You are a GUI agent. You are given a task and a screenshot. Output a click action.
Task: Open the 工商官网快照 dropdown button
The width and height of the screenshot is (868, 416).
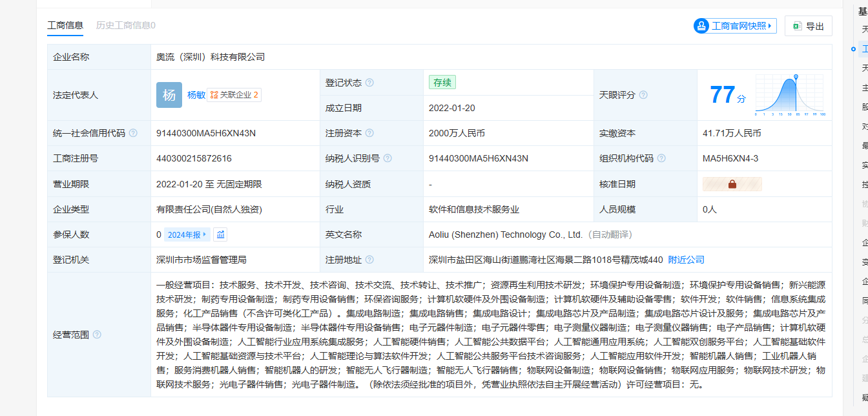point(734,26)
